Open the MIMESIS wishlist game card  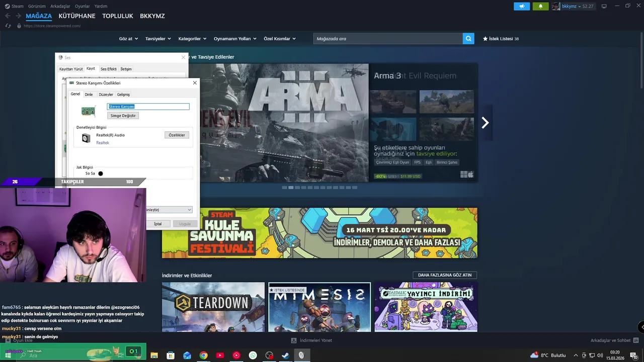[x=319, y=307]
